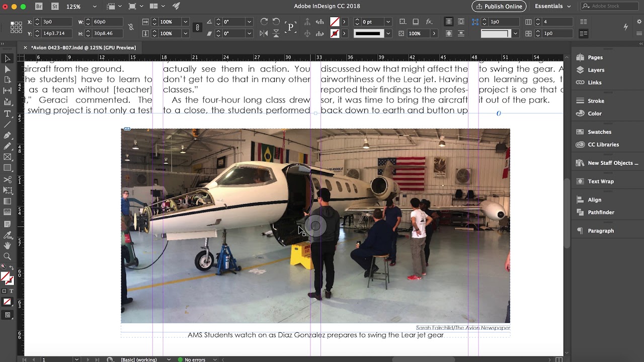This screenshot has height=362, width=644.
Task: Open the Text Wrap panel
Action: (x=601, y=181)
